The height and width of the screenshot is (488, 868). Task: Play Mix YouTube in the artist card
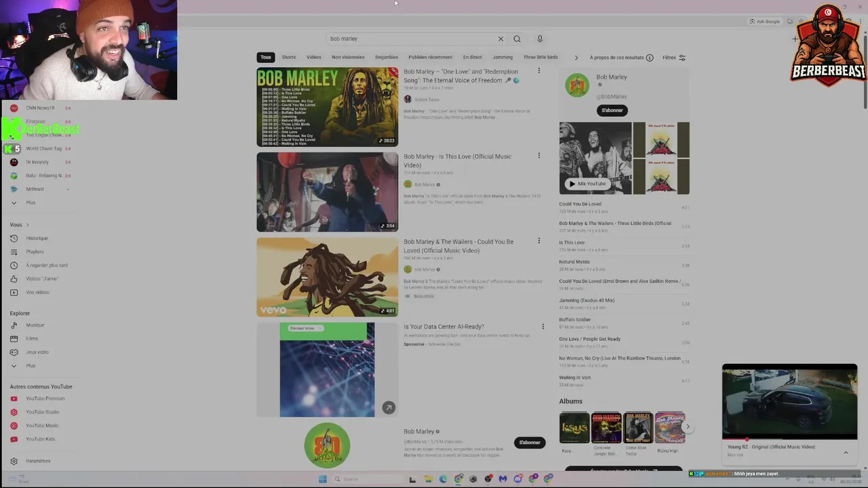coord(587,184)
